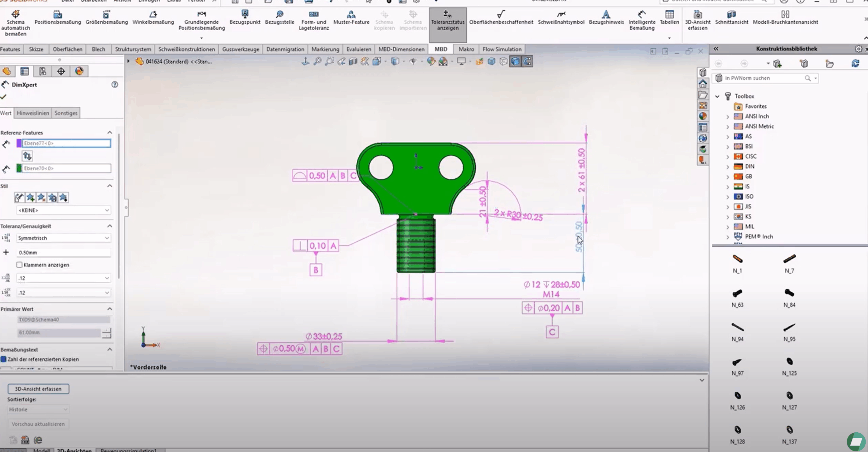
Task: Open the Stil dropdown showing <KEINE>
Action: click(x=63, y=210)
